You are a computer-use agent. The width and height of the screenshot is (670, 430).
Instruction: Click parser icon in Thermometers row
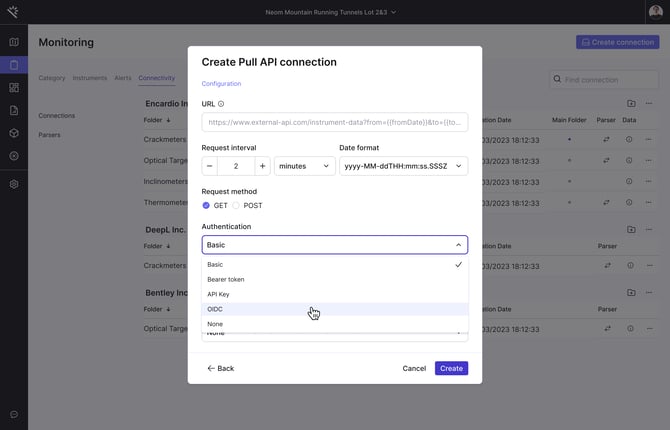pyautogui.click(x=606, y=202)
